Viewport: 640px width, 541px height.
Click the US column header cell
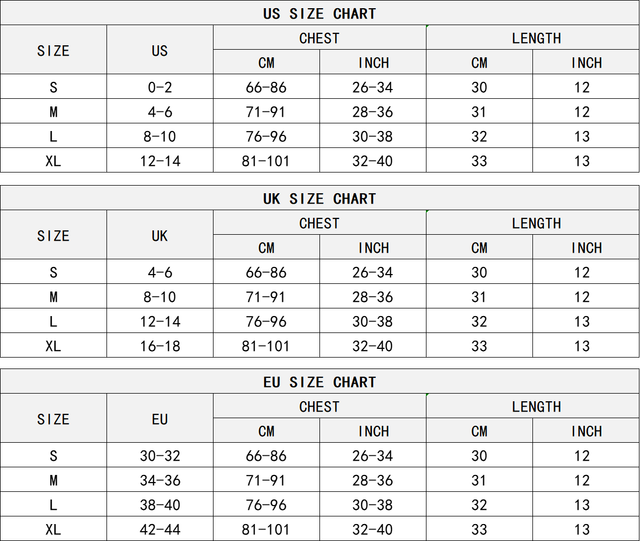[160, 50]
